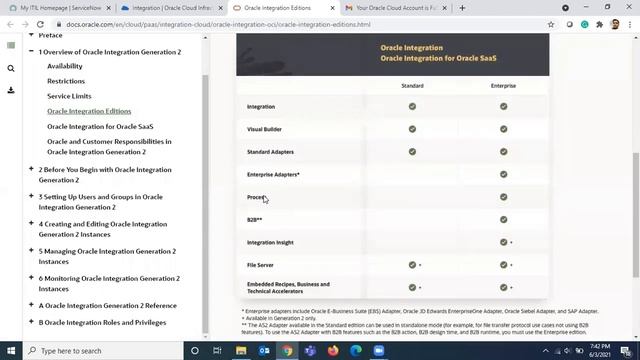Open Task View on the taskbar

click(x=217, y=351)
